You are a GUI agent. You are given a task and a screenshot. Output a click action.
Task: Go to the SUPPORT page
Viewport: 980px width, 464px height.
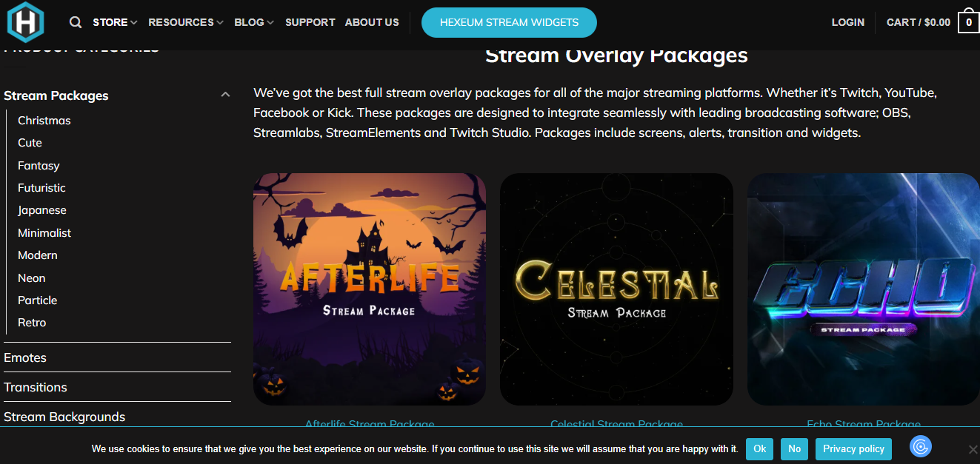(310, 22)
